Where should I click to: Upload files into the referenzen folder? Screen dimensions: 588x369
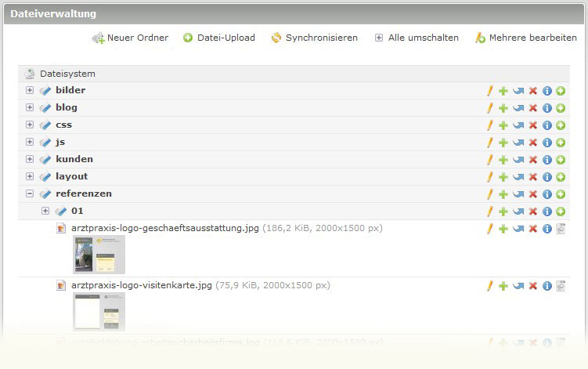pos(561,194)
